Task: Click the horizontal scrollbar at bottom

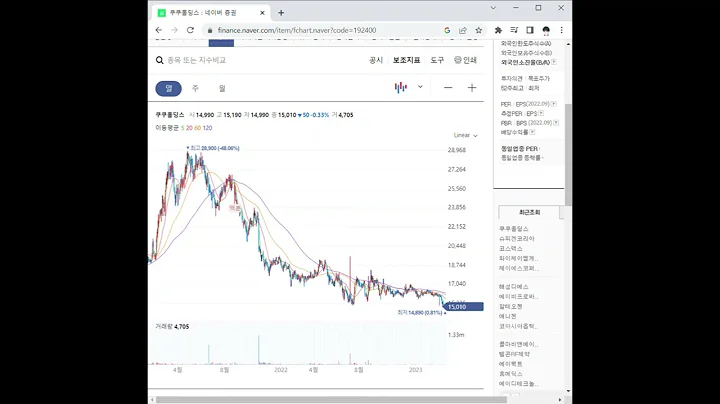Action: (331, 400)
